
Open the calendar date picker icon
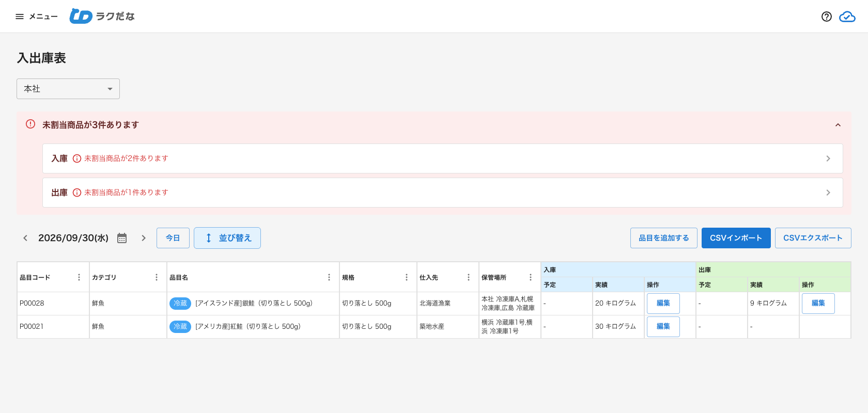pos(122,238)
